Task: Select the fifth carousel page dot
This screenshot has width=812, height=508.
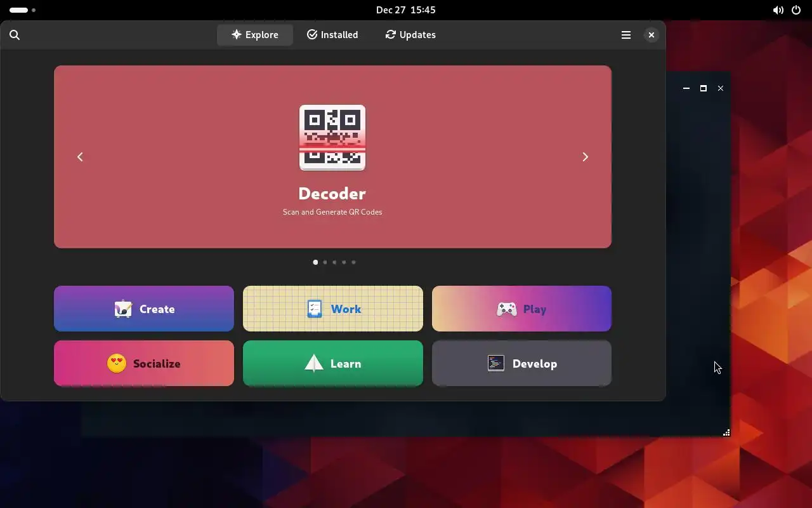Action: coord(353,262)
